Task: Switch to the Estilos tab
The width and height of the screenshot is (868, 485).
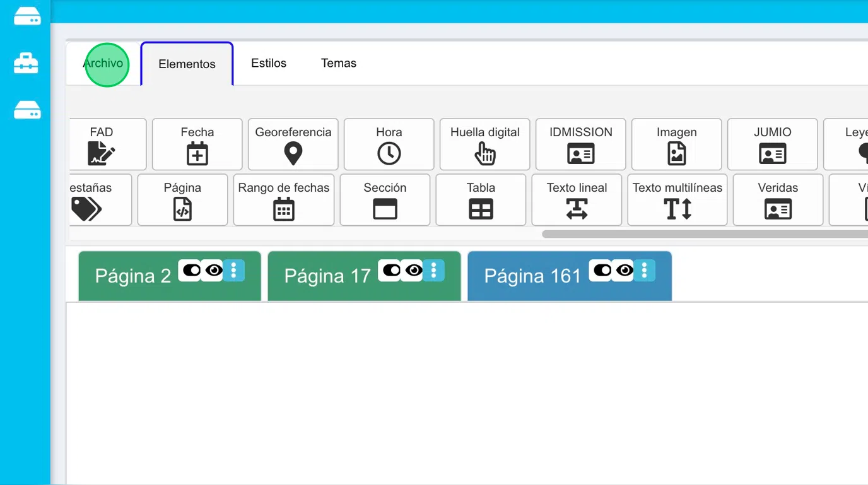Action: 269,63
